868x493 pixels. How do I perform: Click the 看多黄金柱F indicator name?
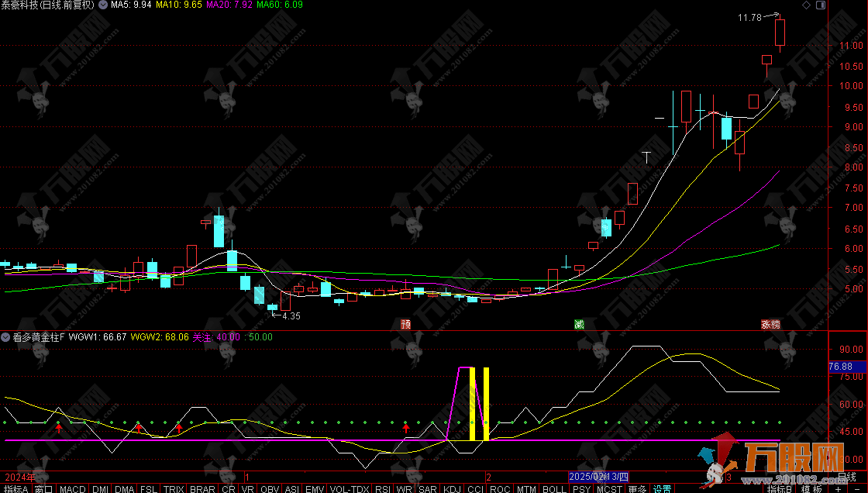pyautogui.click(x=39, y=336)
